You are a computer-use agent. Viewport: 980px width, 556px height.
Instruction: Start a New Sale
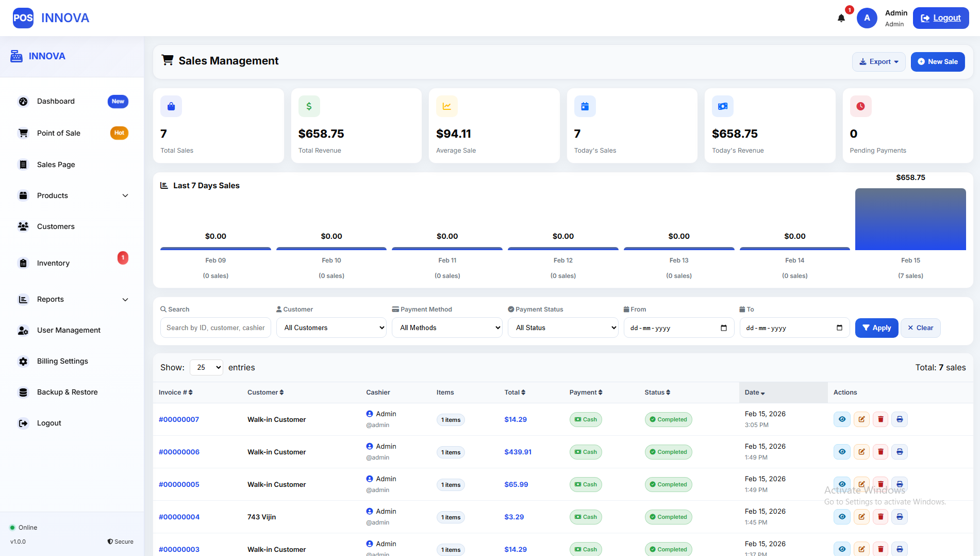[x=937, y=62]
